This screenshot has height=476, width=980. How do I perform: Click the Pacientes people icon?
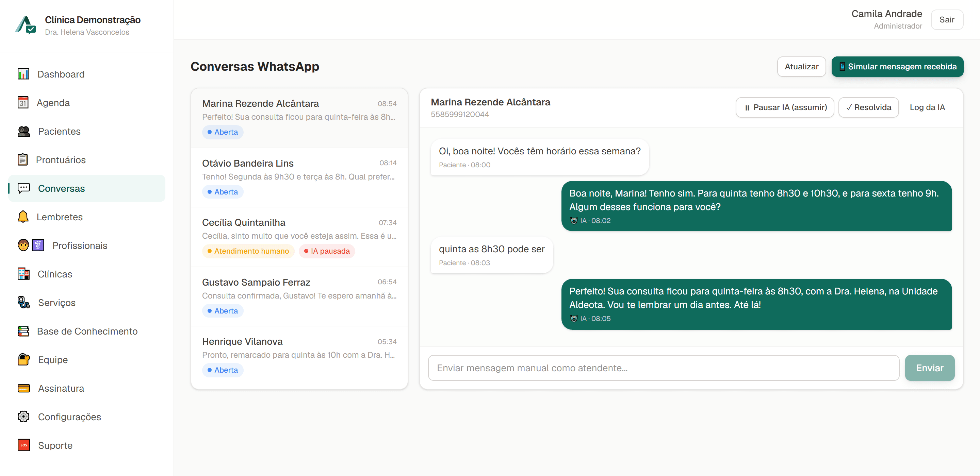23,131
